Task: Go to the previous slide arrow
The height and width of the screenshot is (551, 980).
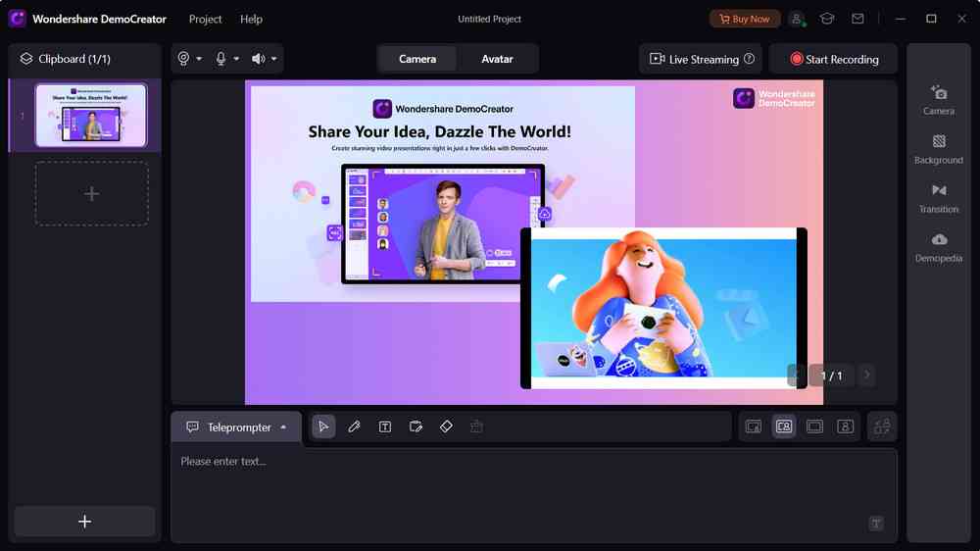Action: (x=796, y=376)
